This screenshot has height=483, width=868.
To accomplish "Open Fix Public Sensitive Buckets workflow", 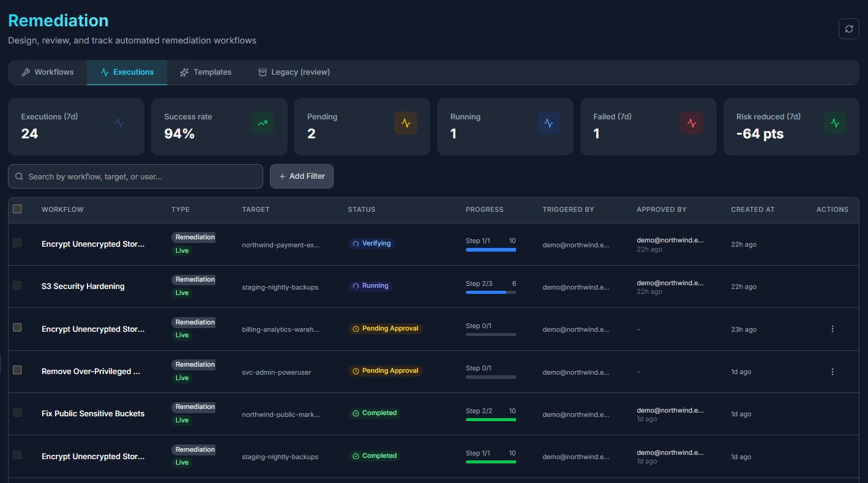I will coord(93,414).
